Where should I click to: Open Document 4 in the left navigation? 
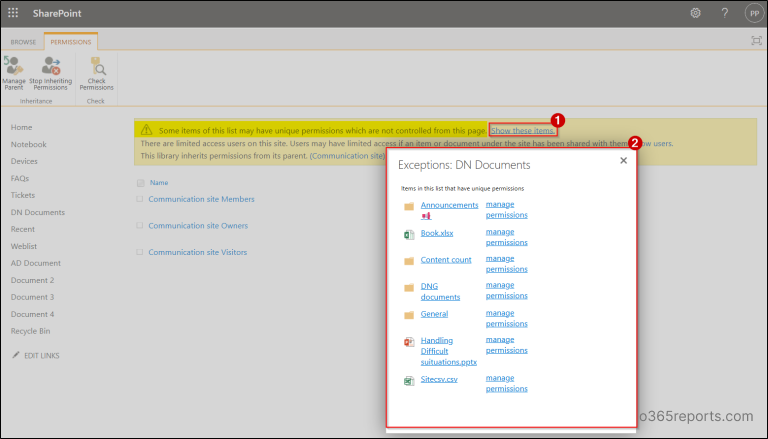tap(32, 314)
